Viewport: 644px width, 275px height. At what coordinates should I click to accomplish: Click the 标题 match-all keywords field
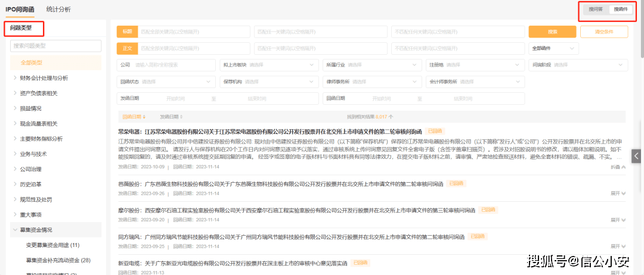click(194, 32)
